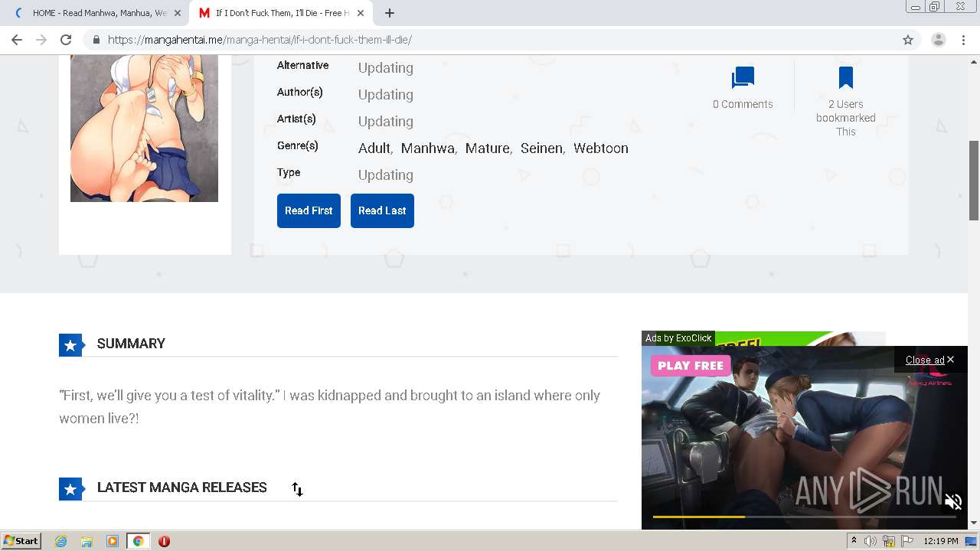Open the Webtoon genre link
The image size is (980, 551).
(601, 148)
